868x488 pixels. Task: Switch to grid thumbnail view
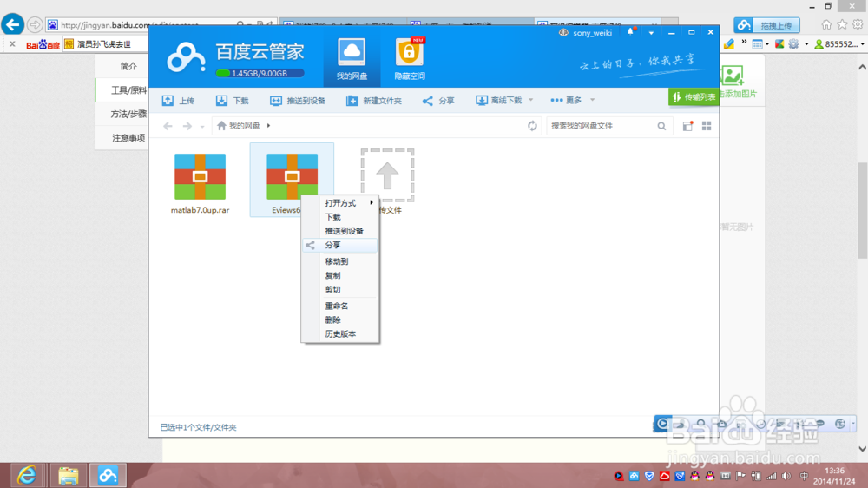click(x=707, y=126)
